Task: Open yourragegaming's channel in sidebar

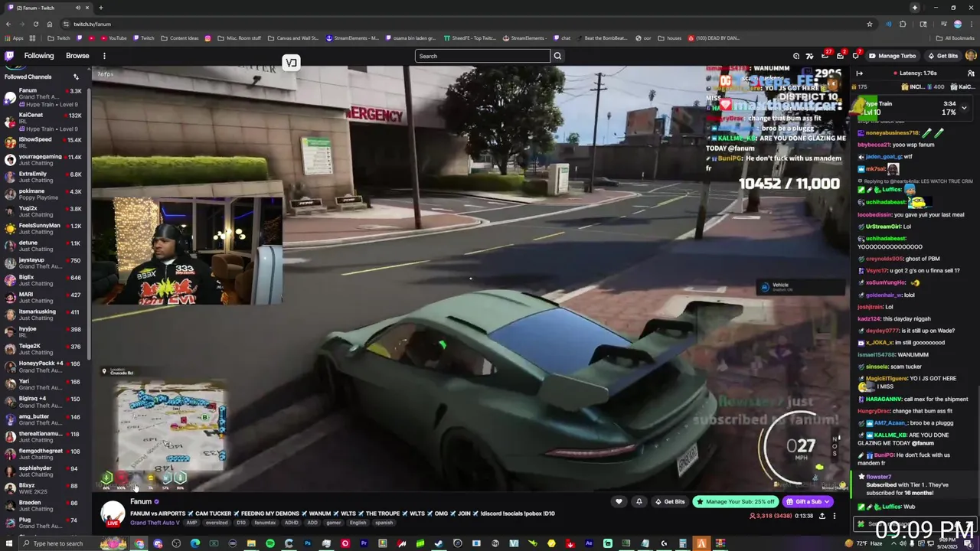Action: pyautogui.click(x=44, y=160)
